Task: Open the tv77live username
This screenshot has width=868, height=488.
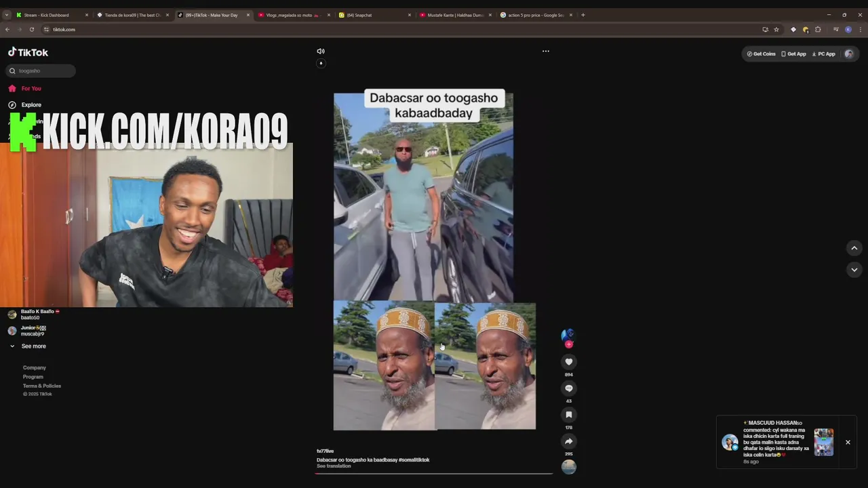Action: click(x=325, y=451)
